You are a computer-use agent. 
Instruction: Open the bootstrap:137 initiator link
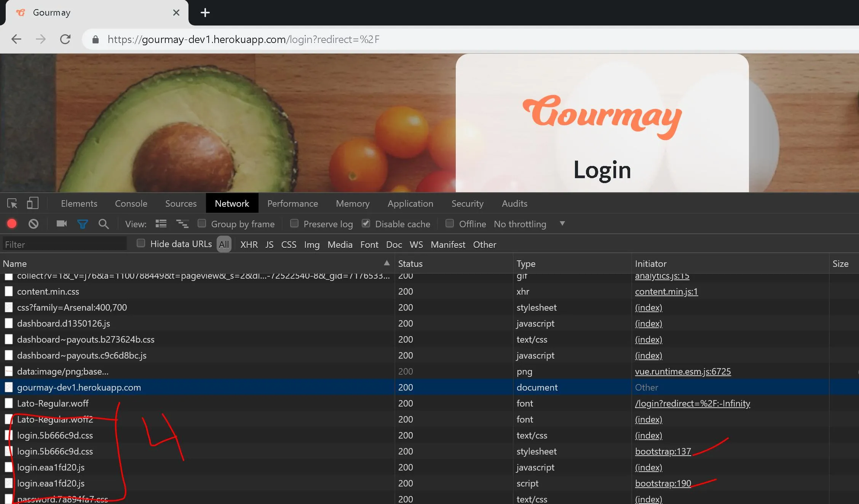(x=663, y=451)
